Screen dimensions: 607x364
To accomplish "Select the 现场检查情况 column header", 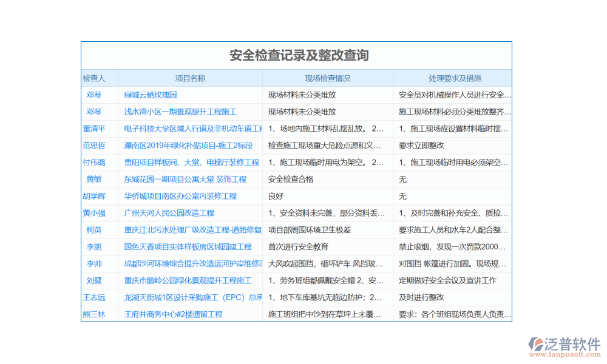I will [327, 78].
